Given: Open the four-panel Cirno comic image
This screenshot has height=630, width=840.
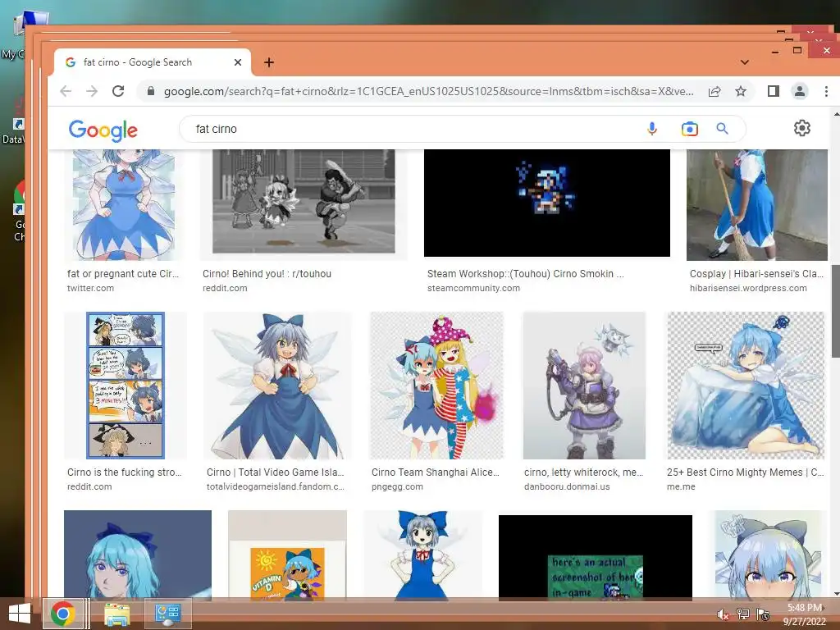Looking at the screenshot, I should [x=126, y=386].
